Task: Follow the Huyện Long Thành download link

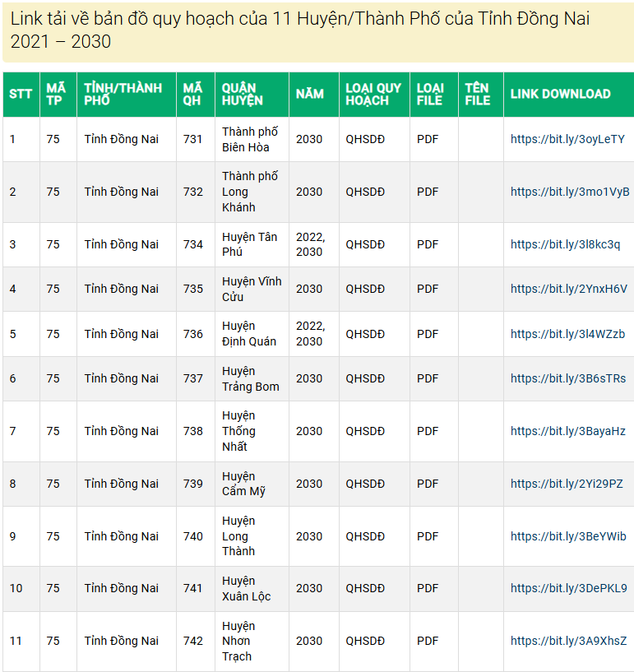Action: [568, 536]
